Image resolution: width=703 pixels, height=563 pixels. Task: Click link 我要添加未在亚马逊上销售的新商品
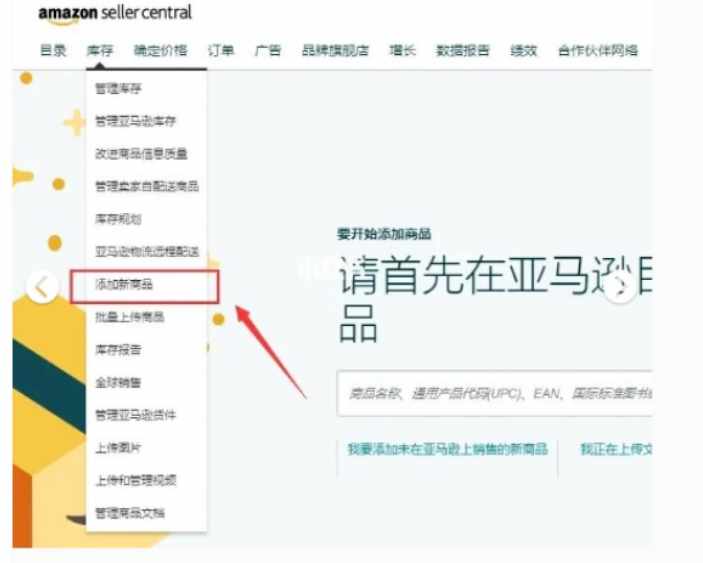(448, 449)
